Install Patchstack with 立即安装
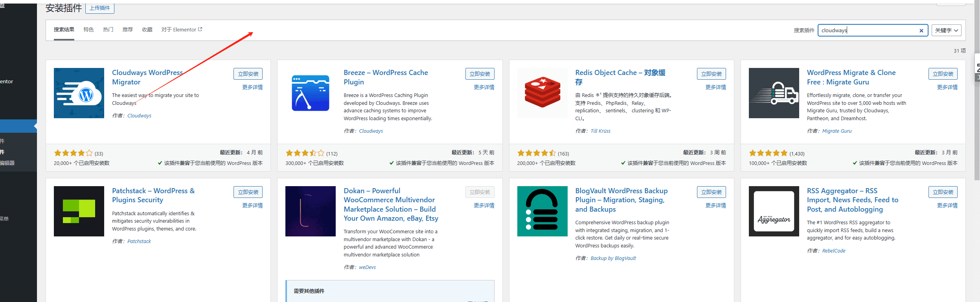The height and width of the screenshot is (302, 980). click(x=248, y=192)
